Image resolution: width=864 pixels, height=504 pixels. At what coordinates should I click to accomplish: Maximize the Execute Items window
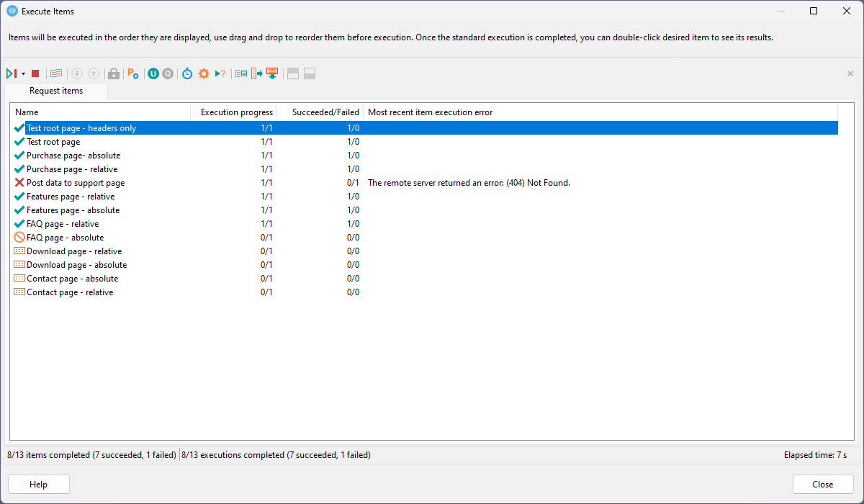tap(814, 11)
